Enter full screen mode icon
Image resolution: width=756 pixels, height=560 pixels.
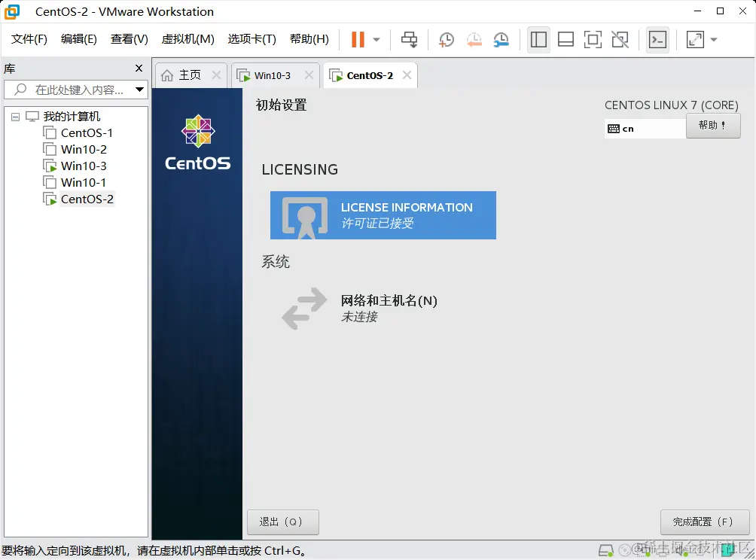(593, 40)
